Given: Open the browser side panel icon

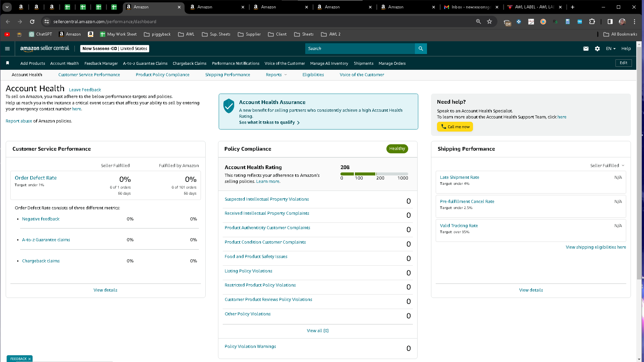Looking at the screenshot, I should (610, 21).
